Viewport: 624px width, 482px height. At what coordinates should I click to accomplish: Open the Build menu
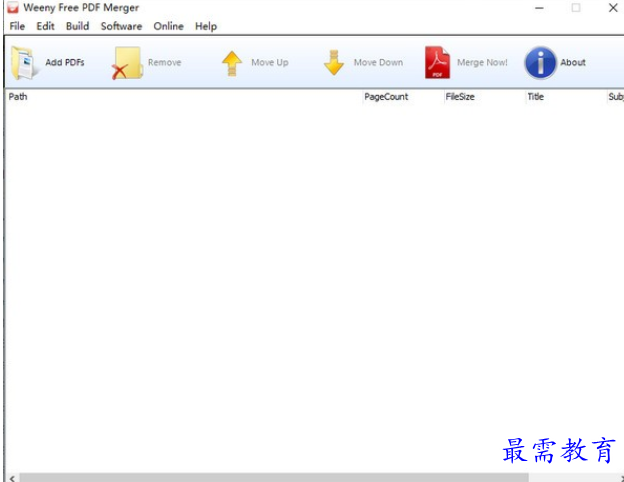click(77, 26)
